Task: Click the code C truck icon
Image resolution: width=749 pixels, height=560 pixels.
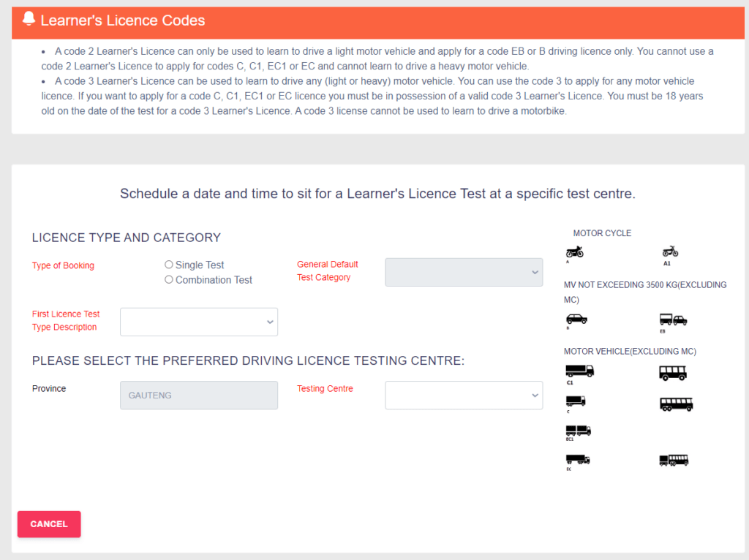Action: [x=575, y=401]
